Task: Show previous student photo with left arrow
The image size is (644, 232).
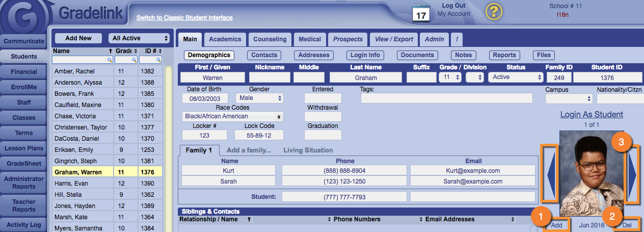Action: tap(549, 174)
